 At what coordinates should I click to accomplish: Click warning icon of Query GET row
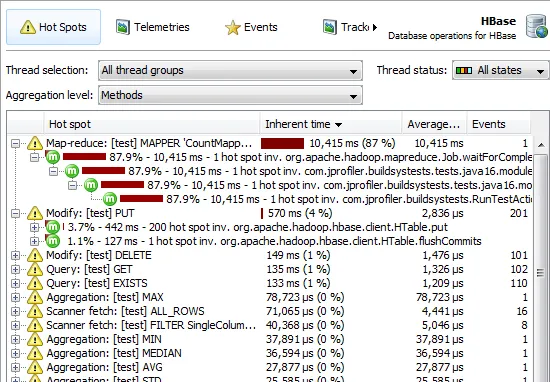[x=35, y=269]
